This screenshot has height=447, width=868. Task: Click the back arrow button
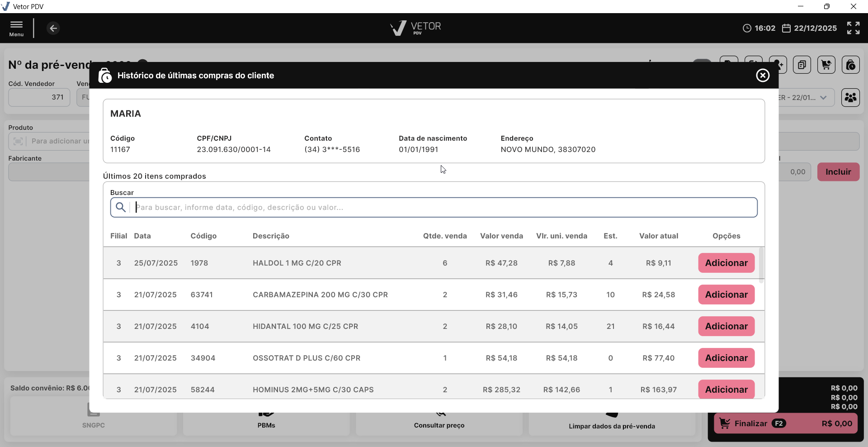click(x=53, y=29)
